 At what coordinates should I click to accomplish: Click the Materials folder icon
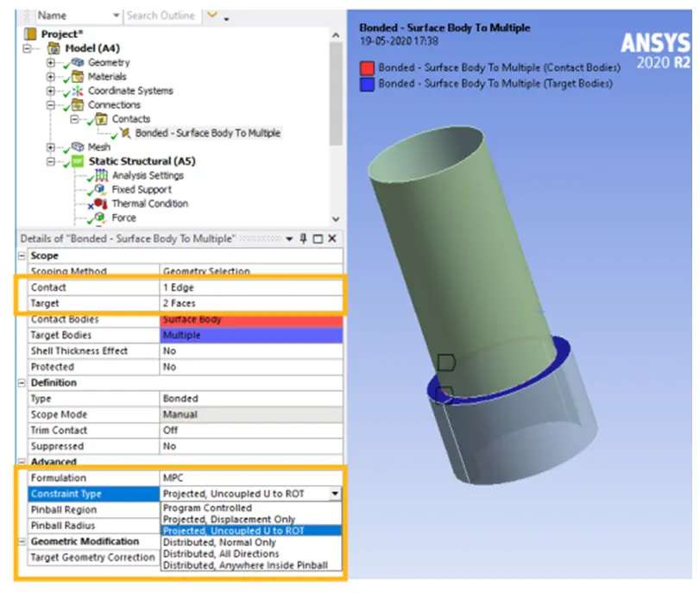click(78, 76)
